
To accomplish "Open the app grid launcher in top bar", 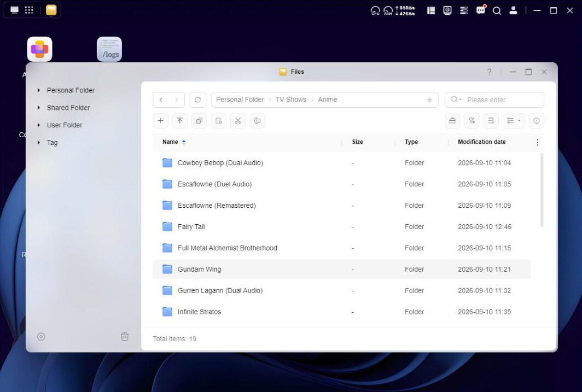I will click(x=29, y=10).
